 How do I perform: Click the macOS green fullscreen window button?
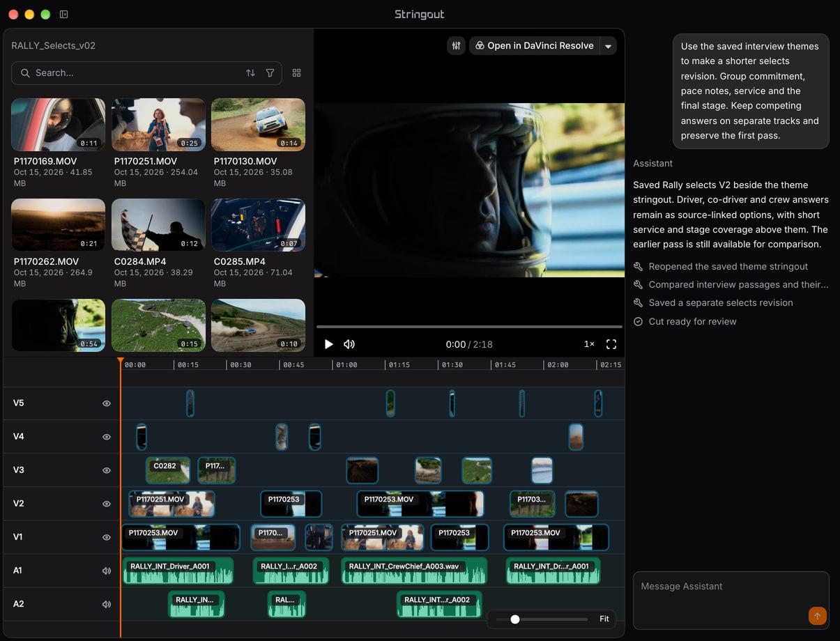click(x=45, y=14)
